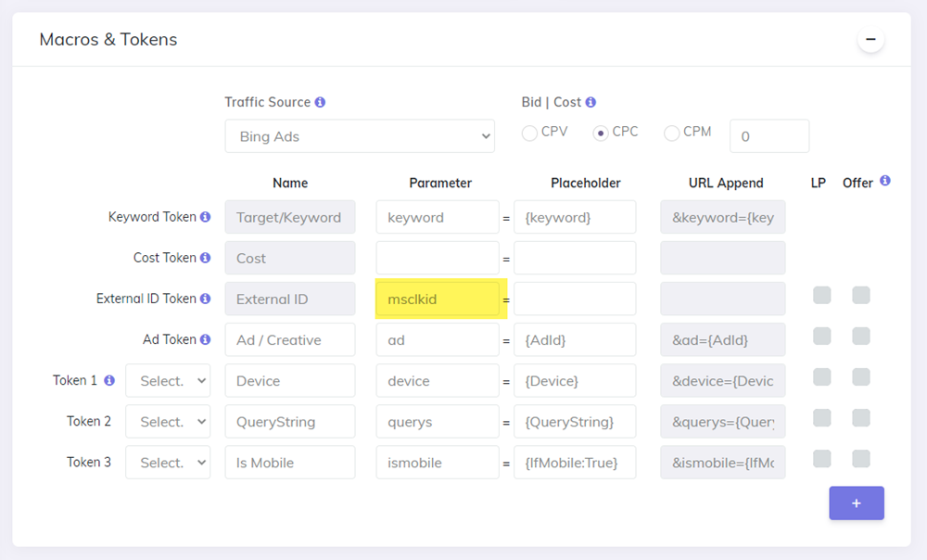
Task: Select the CPV bid type
Action: point(528,133)
